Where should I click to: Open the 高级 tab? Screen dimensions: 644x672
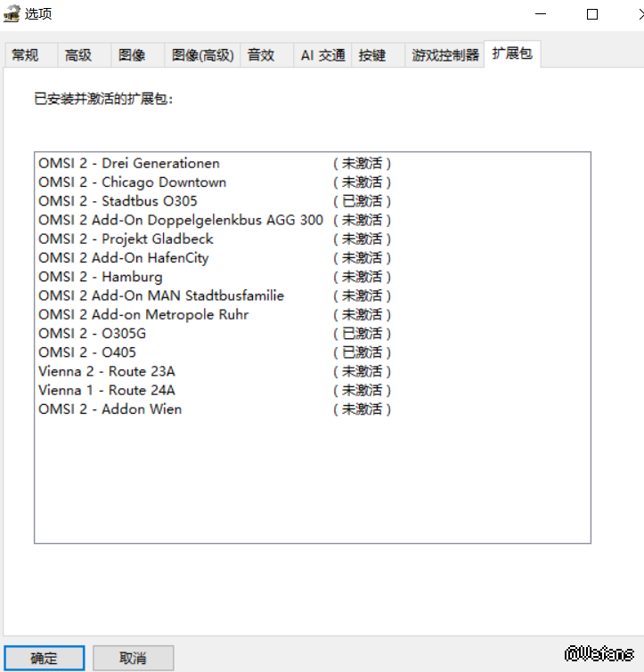[x=84, y=55]
